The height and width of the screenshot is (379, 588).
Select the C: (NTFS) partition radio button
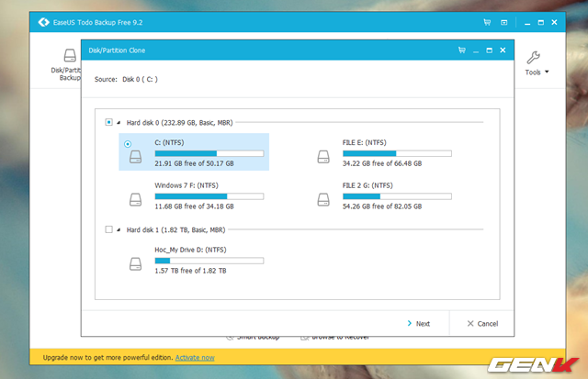tap(128, 144)
